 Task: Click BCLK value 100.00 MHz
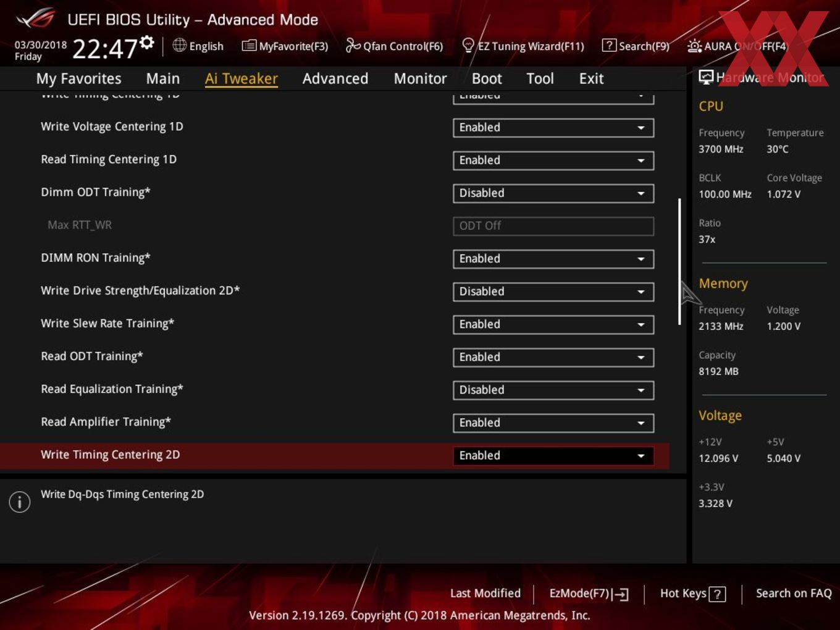[x=725, y=194]
